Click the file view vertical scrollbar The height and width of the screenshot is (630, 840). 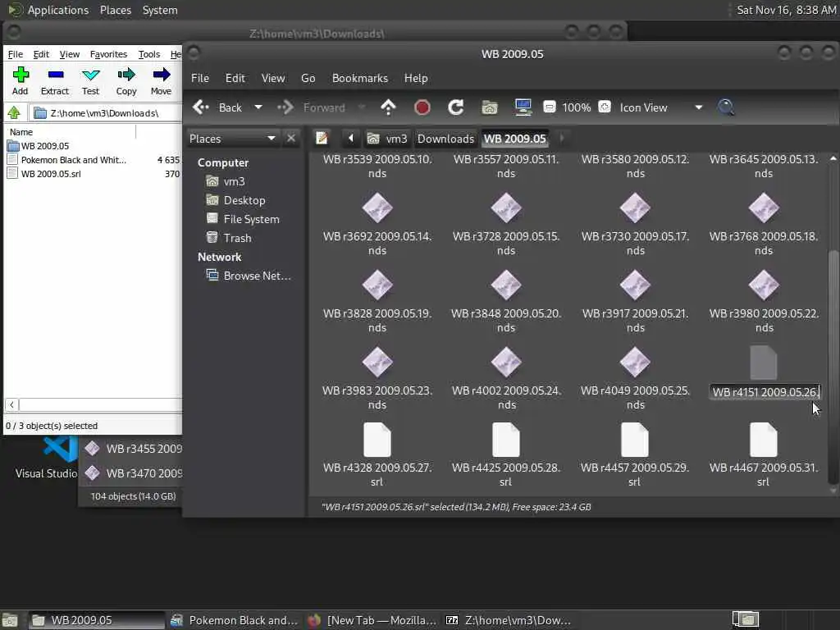[833, 367]
